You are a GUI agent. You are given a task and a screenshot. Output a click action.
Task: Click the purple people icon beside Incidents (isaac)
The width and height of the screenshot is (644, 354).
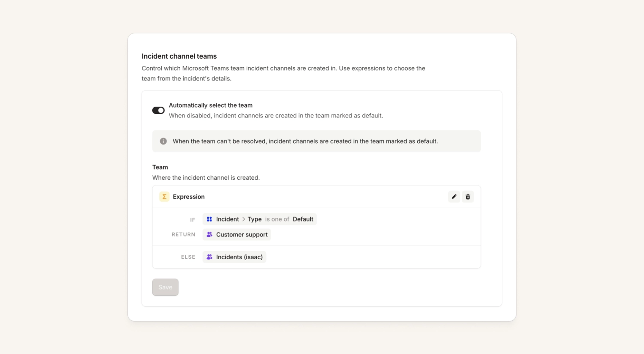pos(209,257)
